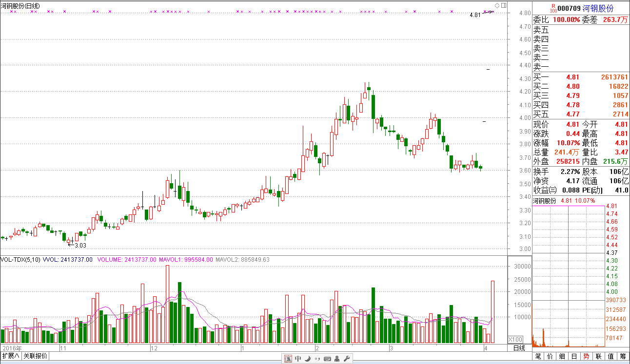Toggle the 中 Chinese language mode icon
Screen dimensions: 630x364
click(x=298, y=359)
